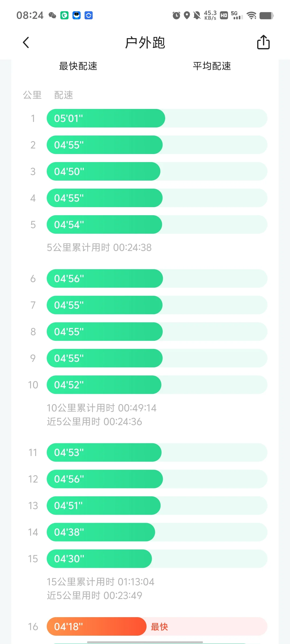The width and height of the screenshot is (290, 644).
Task: Tap the muted bell status icon
Action: [197, 15]
